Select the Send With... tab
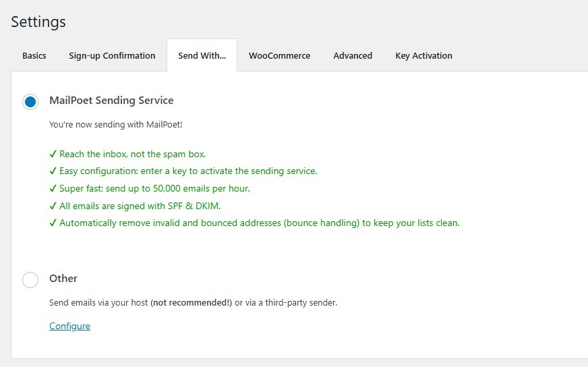 (202, 56)
